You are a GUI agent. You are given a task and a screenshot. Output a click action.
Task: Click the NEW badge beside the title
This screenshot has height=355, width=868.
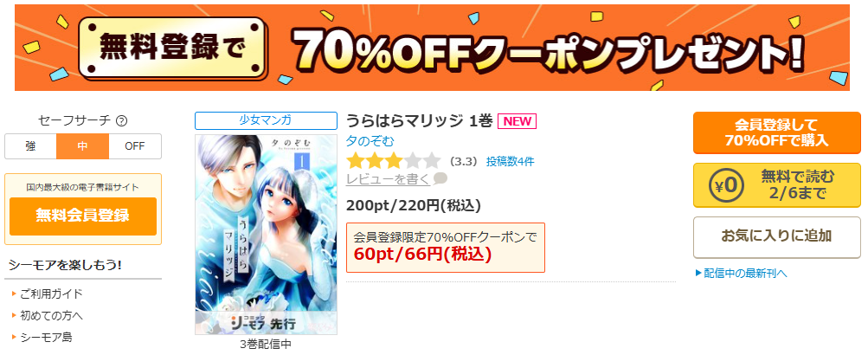[x=517, y=120]
